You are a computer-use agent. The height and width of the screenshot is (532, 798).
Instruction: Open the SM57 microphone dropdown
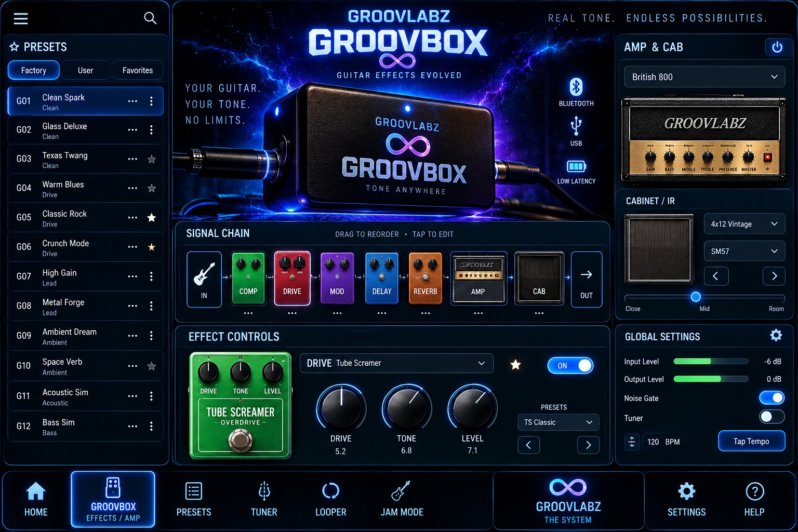point(744,251)
